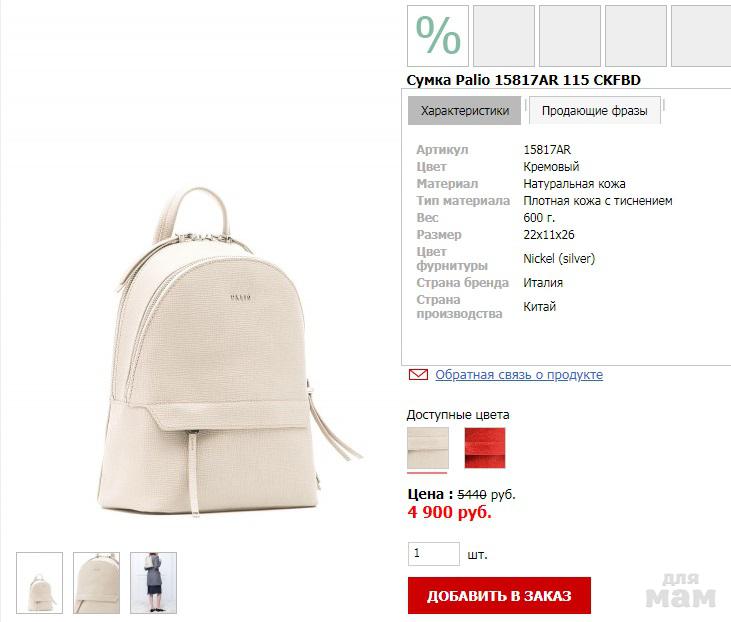Open the Характеристики tab
This screenshot has height=622, width=731.
[464, 111]
